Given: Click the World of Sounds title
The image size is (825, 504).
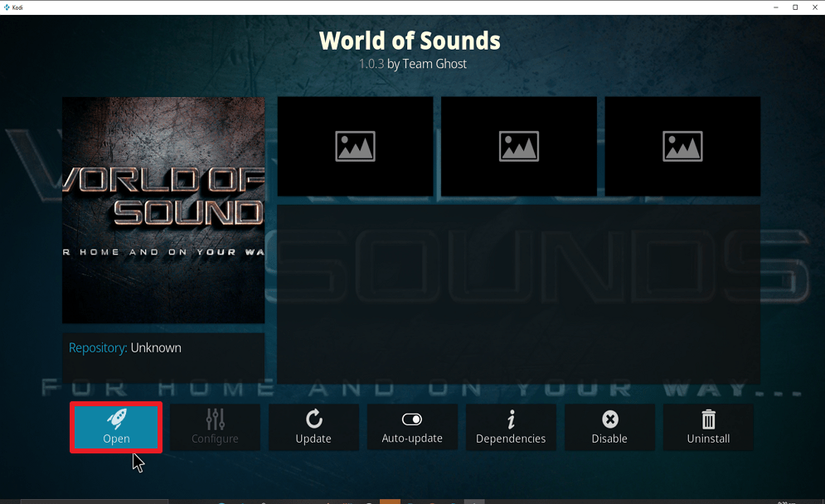Looking at the screenshot, I should coord(410,41).
